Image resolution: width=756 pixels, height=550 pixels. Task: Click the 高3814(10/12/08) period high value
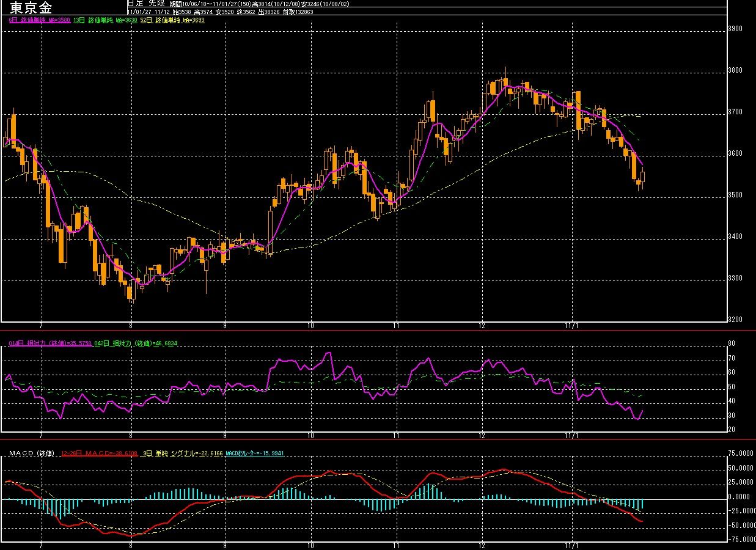[277, 4]
